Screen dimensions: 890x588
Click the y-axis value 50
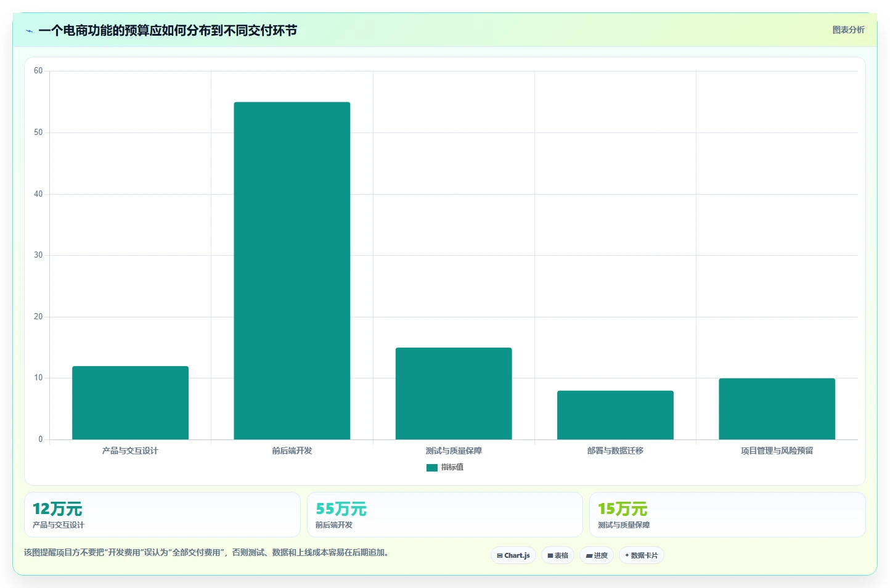click(x=38, y=133)
